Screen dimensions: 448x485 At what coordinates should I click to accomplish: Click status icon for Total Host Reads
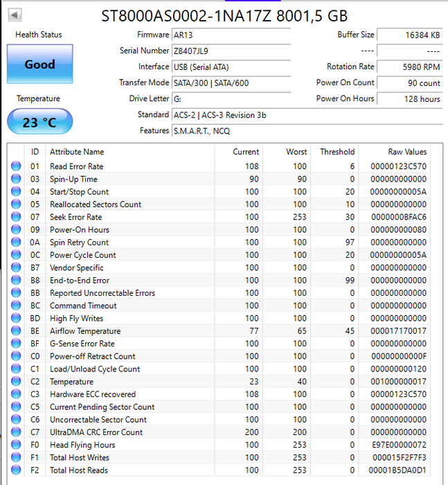[x=16, y=470]
